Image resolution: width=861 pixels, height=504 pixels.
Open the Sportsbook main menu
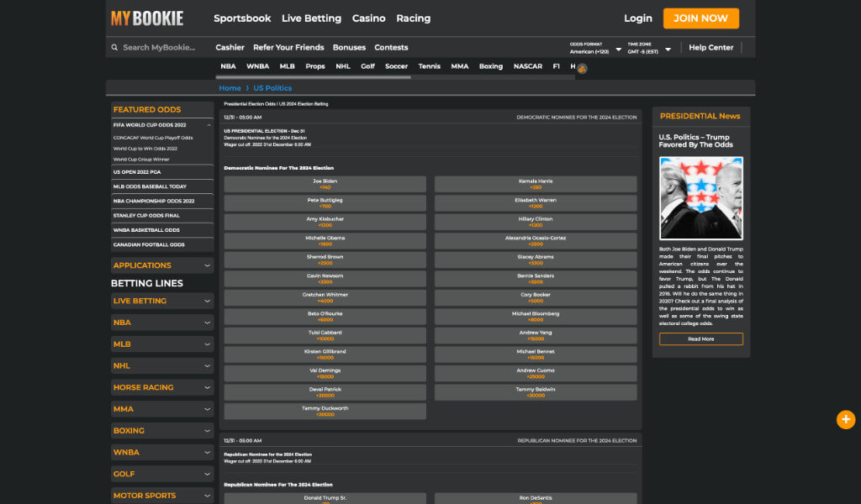[242, 18]
